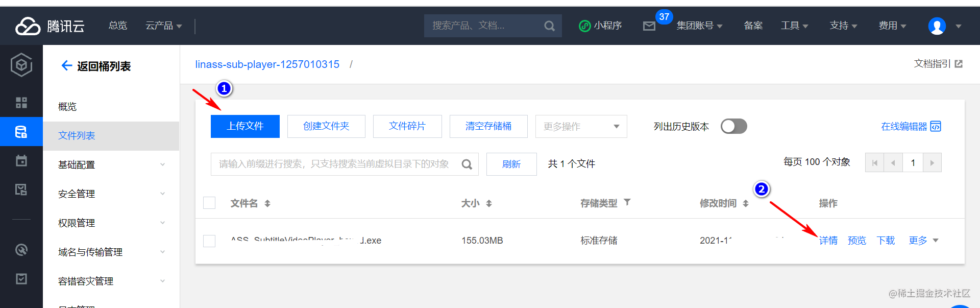Click the back arrow next to 返回桶列表
Viewport: 980px width, 308px height.
(x=66, y=65)
